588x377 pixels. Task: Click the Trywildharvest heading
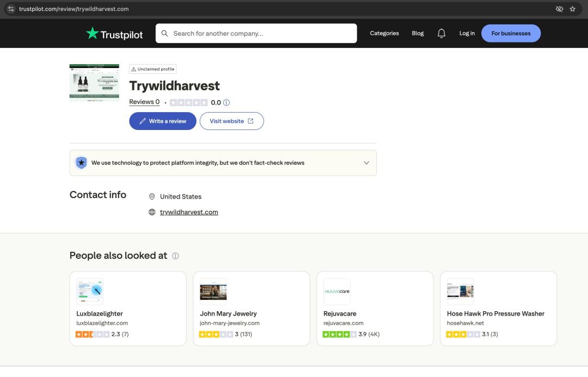[174, 86]
